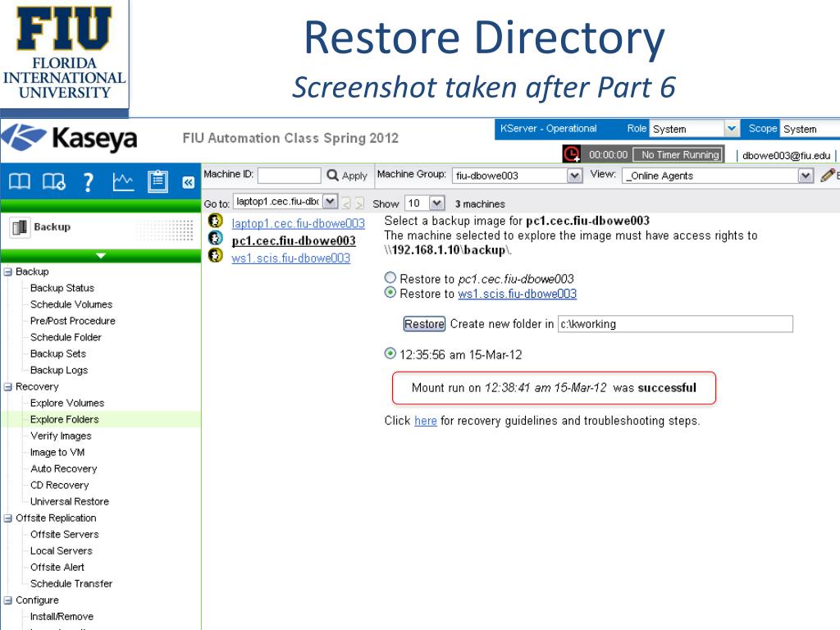Open the Machine Group dropdown
The image size is (840, 630).
coord(517,176)
